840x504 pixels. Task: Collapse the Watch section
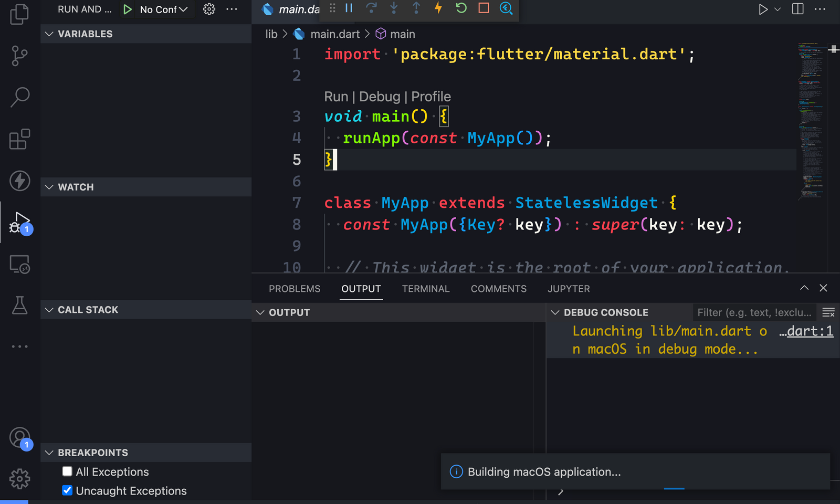(146, 187)
